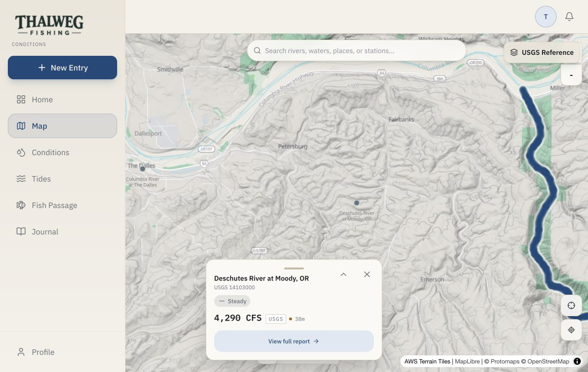Viewport: 588px width, 372px height.
Task: Click View full report button
Action: tap(294, 341)
